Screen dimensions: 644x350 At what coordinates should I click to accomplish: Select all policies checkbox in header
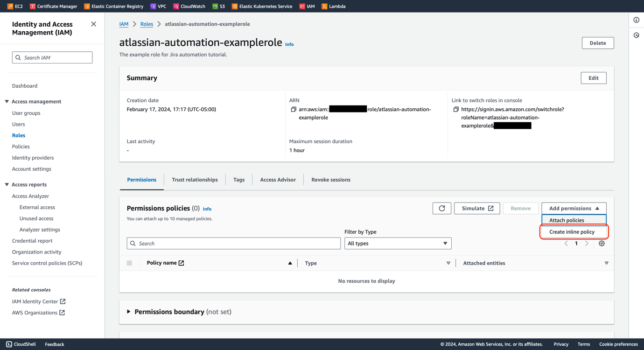click(129, 263)
